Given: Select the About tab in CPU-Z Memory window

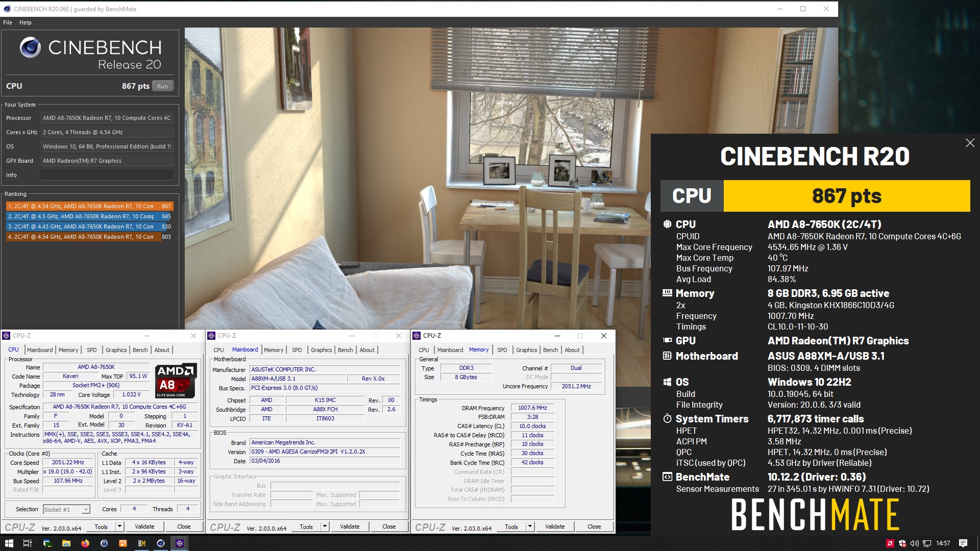Looking at the screenshot, I should pos(572,350).
